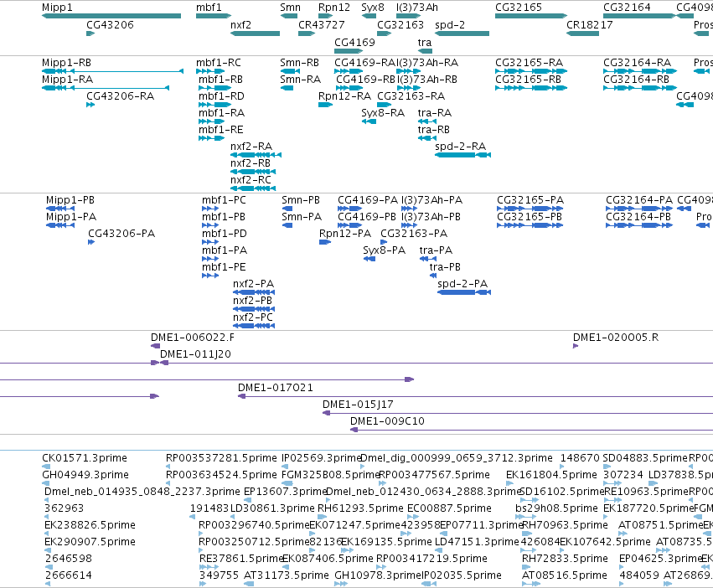Click the DME1-011J20 BAC label
This screenshot has width=713, height=588.
195,354
